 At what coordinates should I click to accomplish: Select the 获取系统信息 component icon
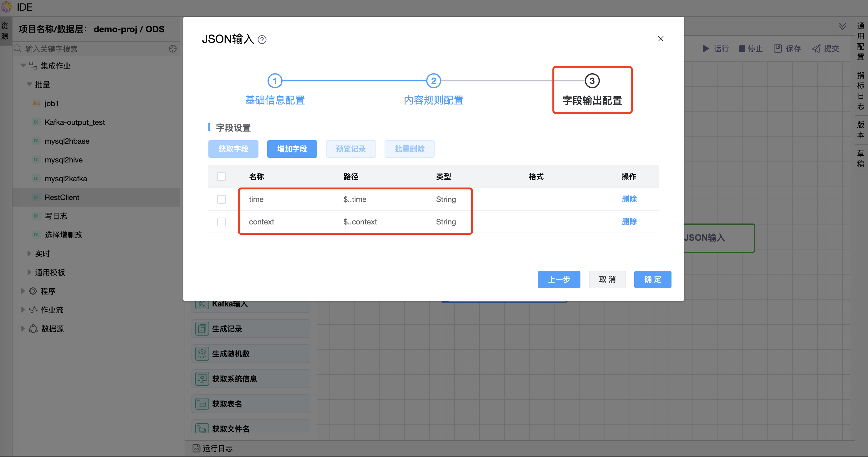click(202, 378)
